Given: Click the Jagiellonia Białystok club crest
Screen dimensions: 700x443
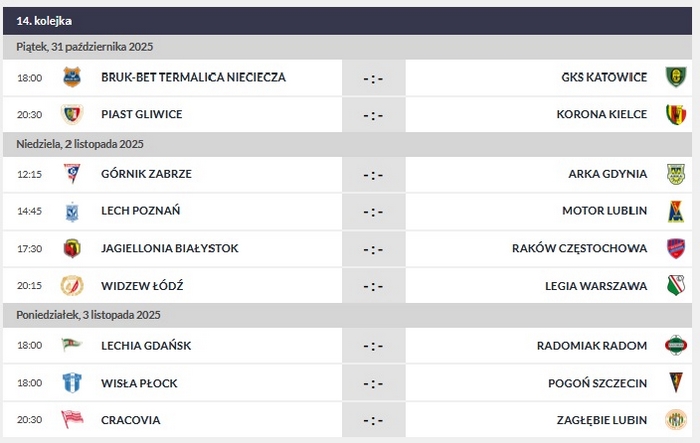Looking at the screenshot, I should tap(71, 248).
